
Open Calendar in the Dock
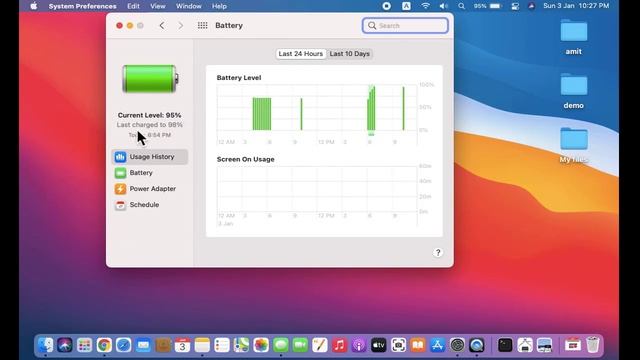pyautogui.click(x=182, y=345)
